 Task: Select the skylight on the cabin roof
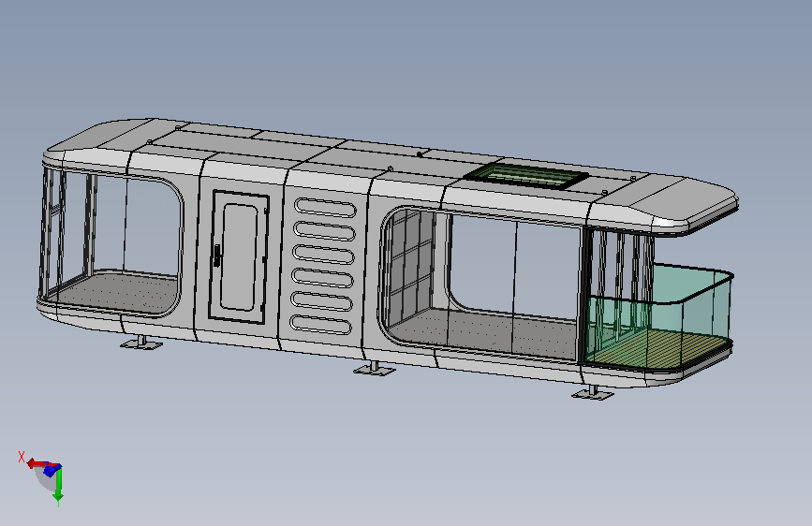[x=526, y=176]
